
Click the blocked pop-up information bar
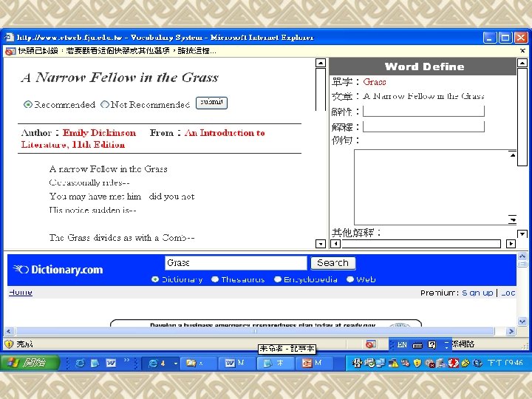point(266,51)
